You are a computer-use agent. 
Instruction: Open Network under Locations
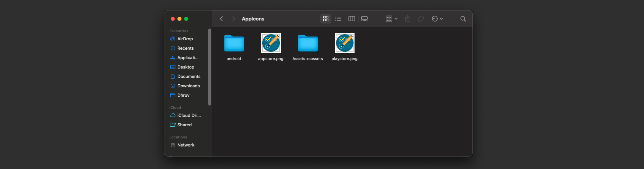pos(186,145)
